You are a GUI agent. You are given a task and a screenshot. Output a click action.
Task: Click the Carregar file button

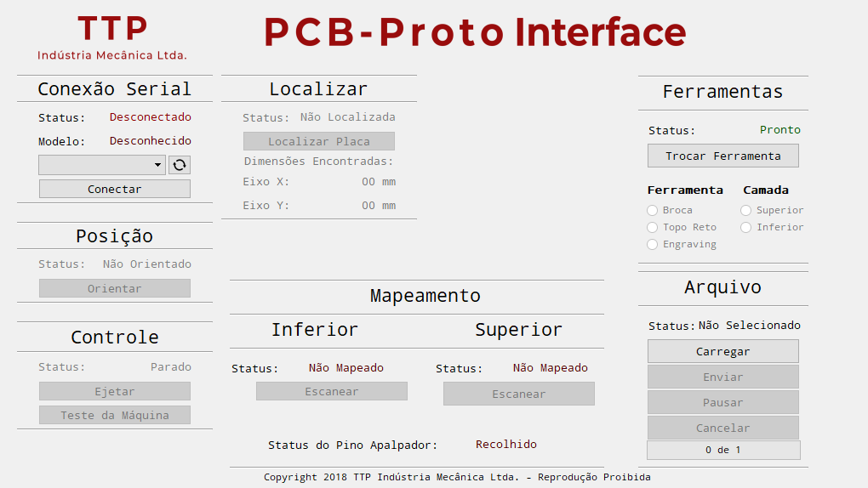coord(723,351)
